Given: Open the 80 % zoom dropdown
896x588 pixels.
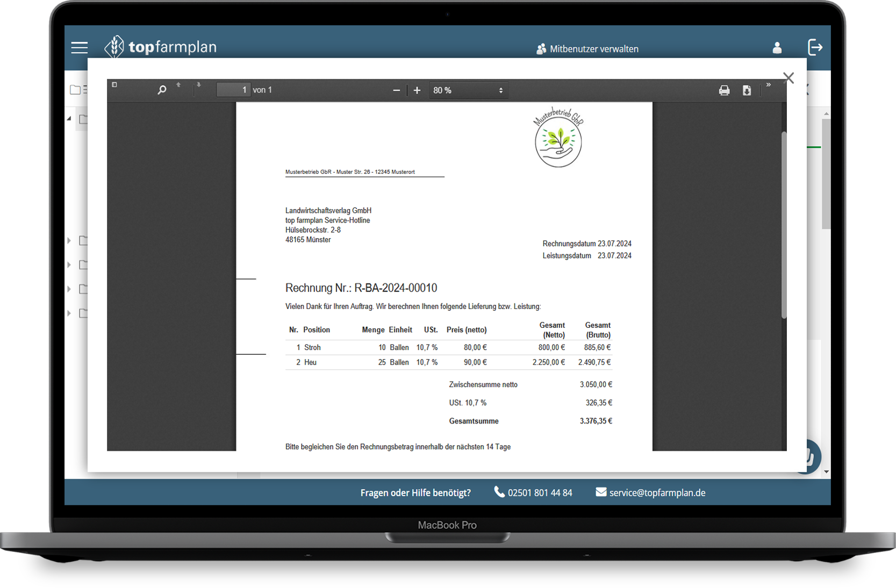Looking at the screenshot, I should 468,90.
